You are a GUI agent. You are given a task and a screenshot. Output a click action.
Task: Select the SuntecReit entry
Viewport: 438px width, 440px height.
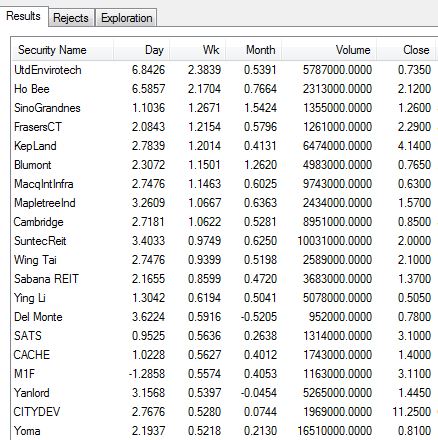click(x=224, y=241)
